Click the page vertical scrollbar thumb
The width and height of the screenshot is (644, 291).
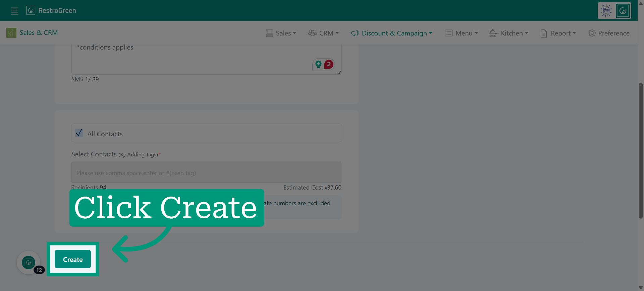point(641,151)
